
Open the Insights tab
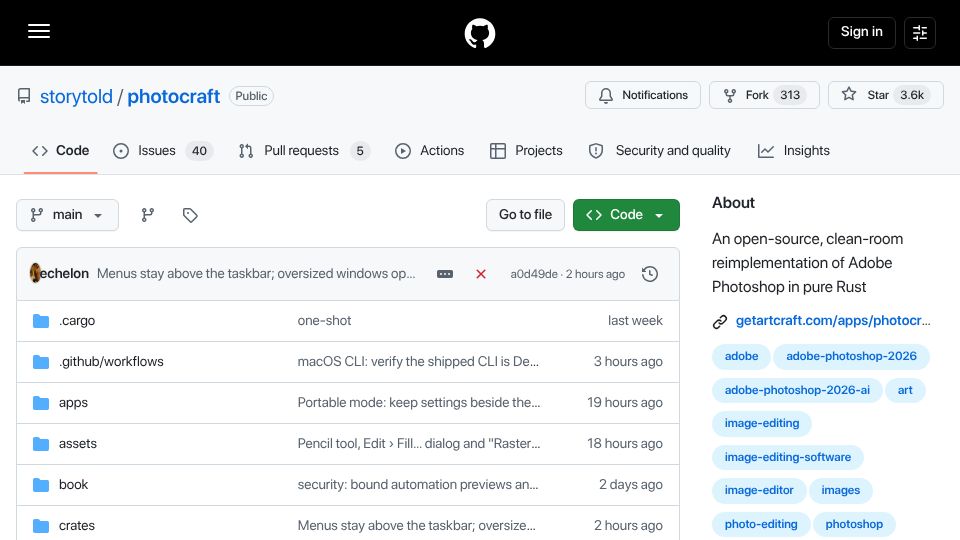point(793,151)
